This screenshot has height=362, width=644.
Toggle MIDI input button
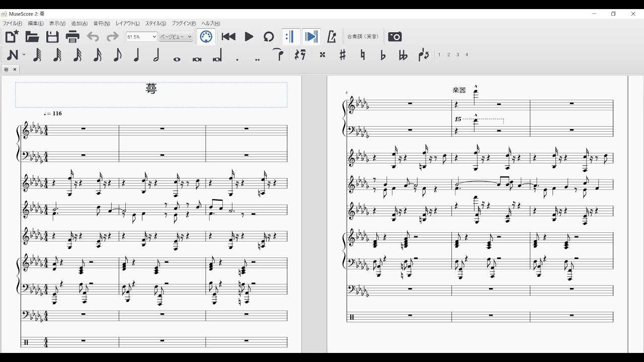pyautogui.click(x=206, y=36)
